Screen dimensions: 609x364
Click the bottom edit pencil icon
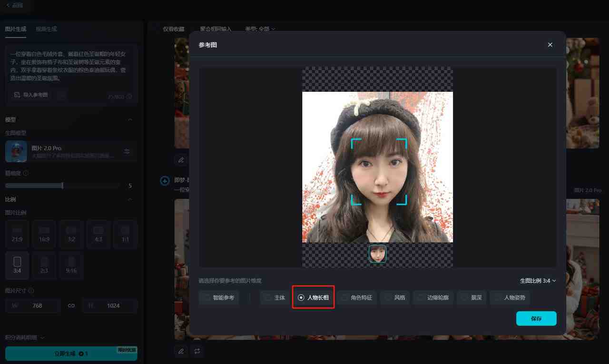(x=181, y=351)
